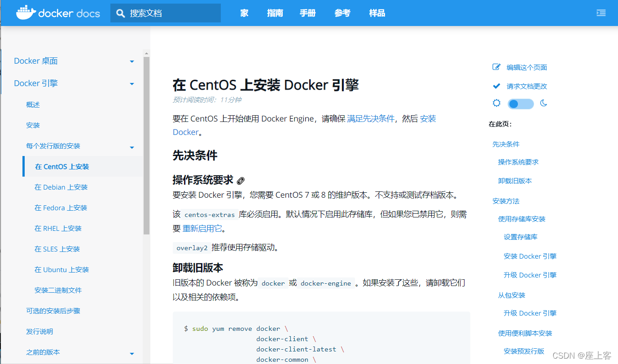618x364 pixels.
Task: Click the edit page pencil icon
Action: (x=496, y=67)
